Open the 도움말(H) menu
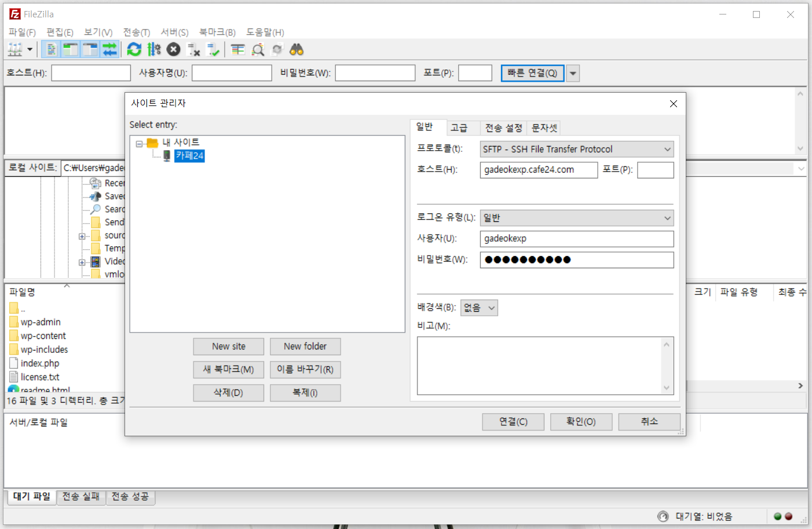Screen dimensions: 812x529 point(265,32)
